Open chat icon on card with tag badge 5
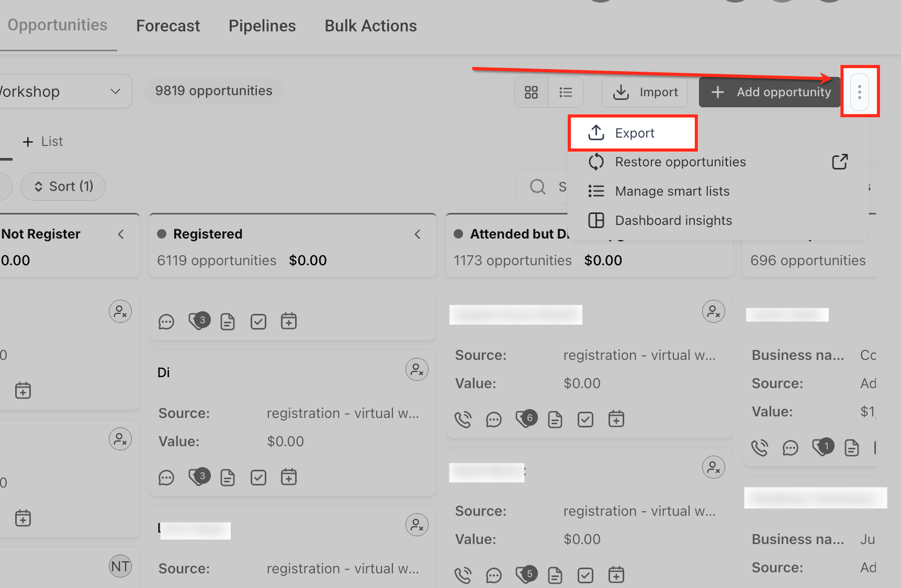The width and height of the screenshot is (901, 588). point(494,575)
